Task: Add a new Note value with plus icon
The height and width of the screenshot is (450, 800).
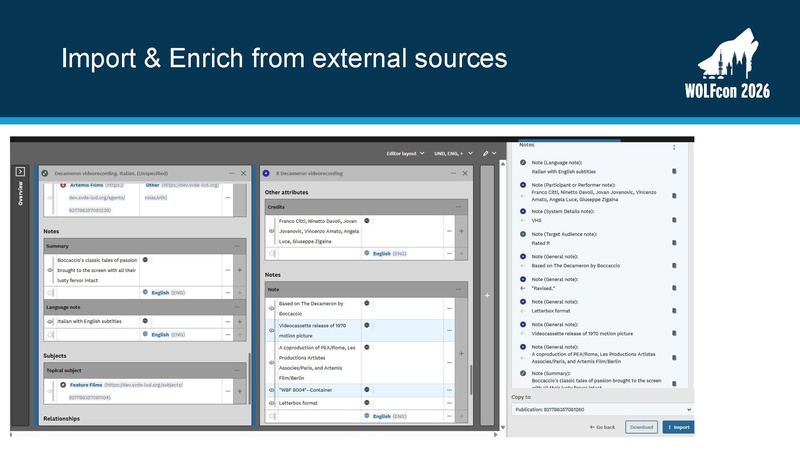Action: coord(461,353)
